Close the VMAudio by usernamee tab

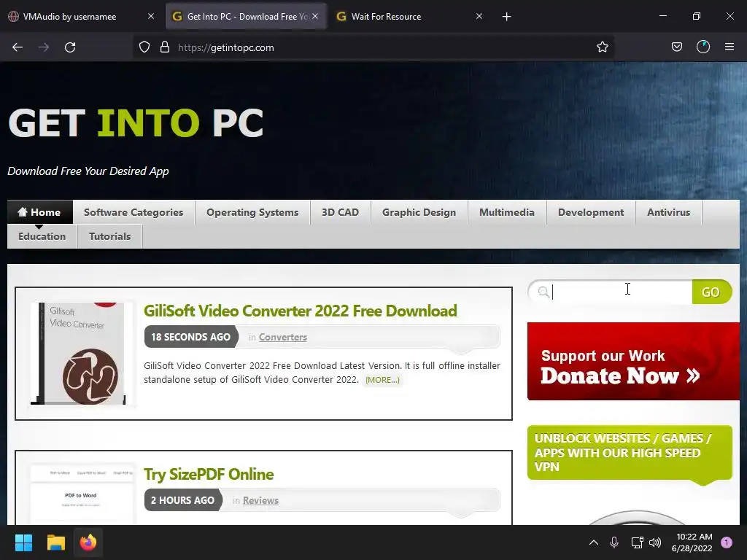(x=151, y=16)
